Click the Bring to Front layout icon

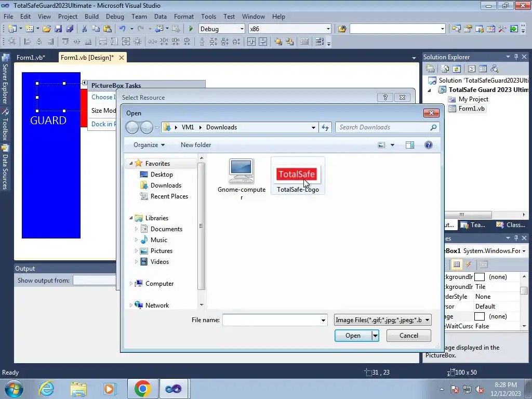[278, 42]
